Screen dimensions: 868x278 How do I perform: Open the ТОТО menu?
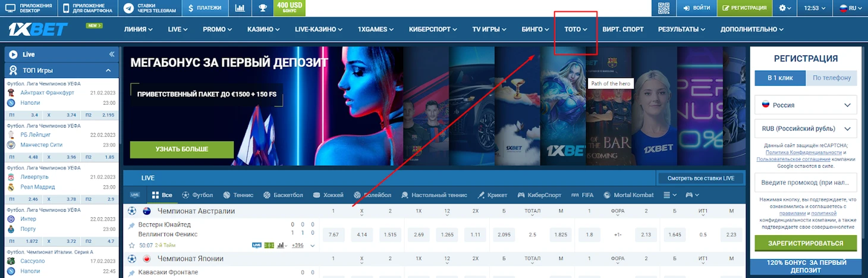(x=575, y=29)
